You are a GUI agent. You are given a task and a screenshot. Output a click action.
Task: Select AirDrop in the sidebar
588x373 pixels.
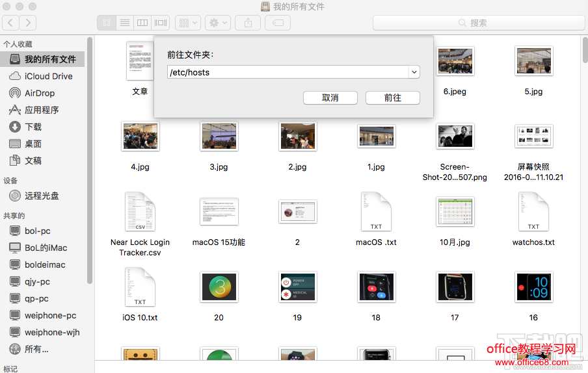click(x=40, y=93)
